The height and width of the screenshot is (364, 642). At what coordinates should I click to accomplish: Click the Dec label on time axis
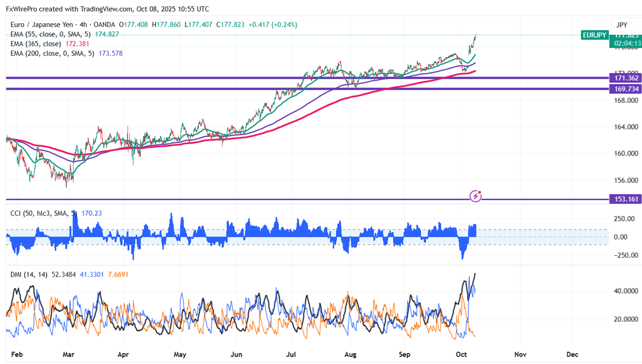(x=572, y=354)
